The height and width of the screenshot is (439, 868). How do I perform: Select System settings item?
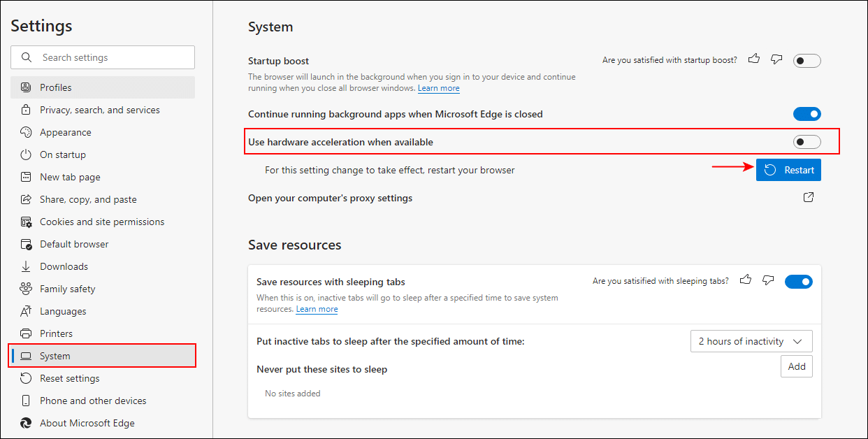[103, 356]
